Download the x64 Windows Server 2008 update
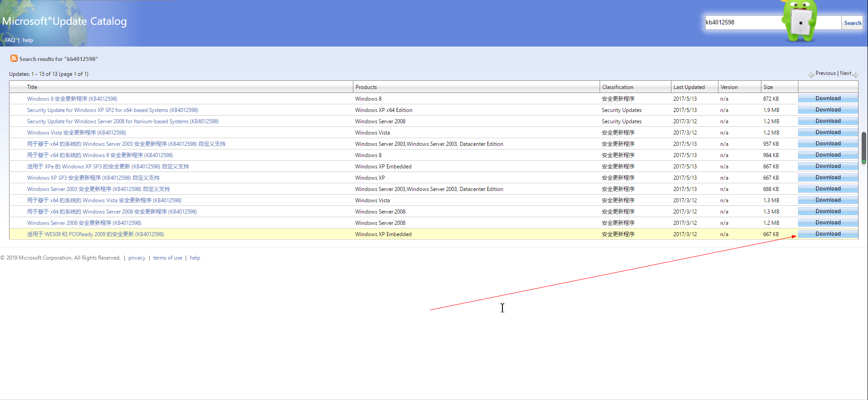This screenshot has height=400, width=868. (828, 211)
